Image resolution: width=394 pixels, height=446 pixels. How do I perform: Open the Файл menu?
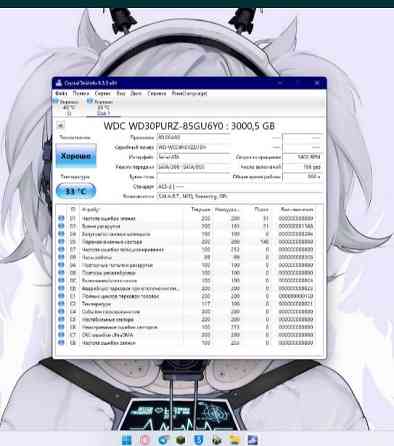pos(61,93)
